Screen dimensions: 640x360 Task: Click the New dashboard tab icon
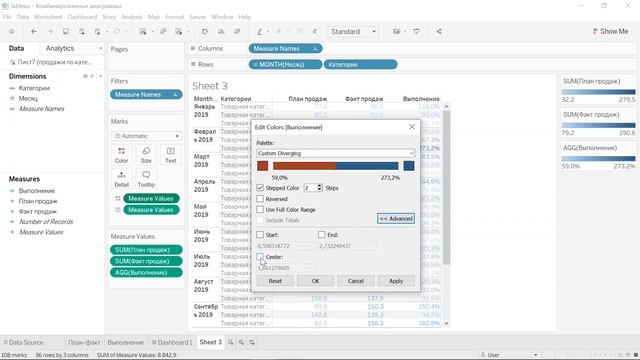coord(241,342)
